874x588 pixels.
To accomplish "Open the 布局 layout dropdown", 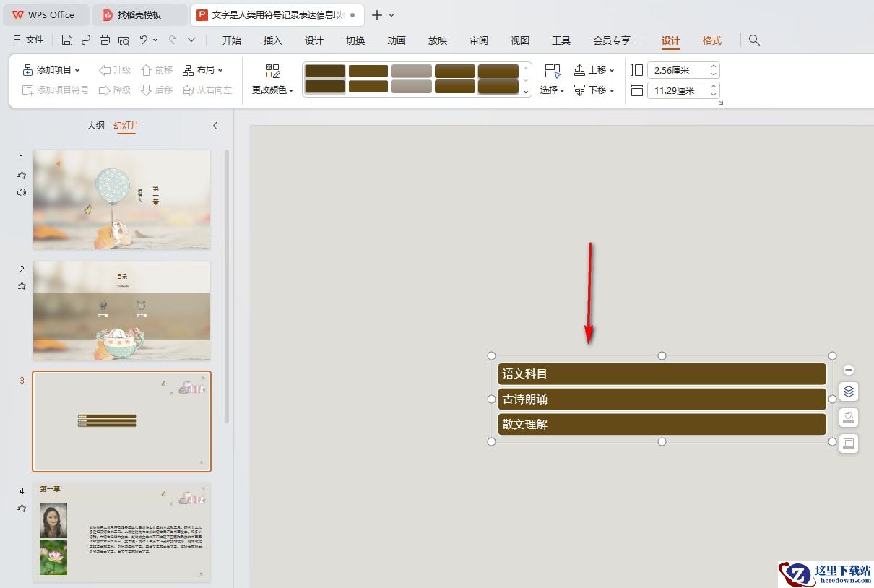I will 203,70.
